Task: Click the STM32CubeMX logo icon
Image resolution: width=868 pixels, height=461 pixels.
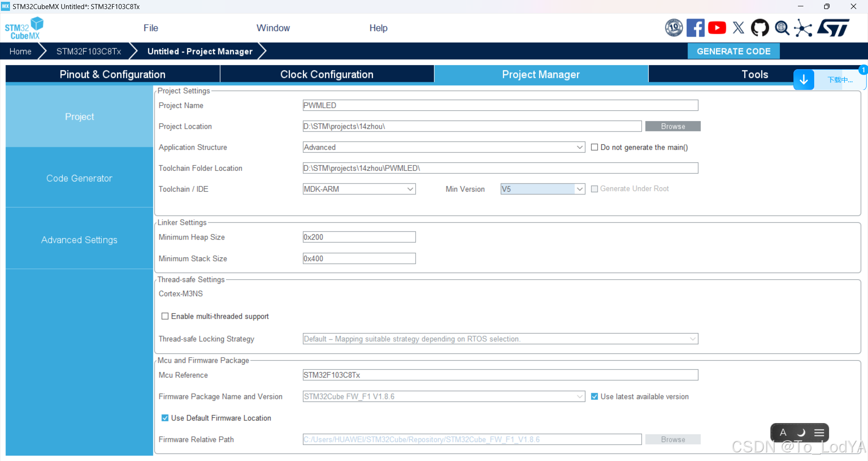Action: point(24,28)
